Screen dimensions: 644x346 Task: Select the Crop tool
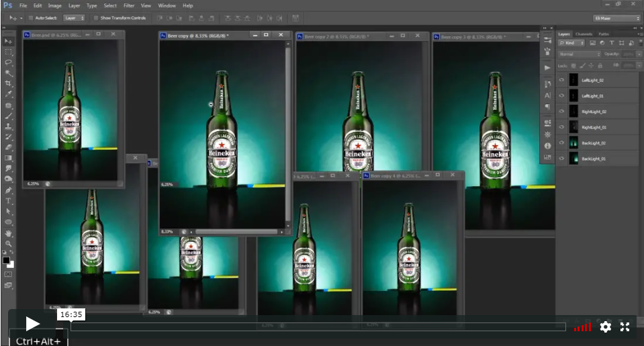point(8,84)
